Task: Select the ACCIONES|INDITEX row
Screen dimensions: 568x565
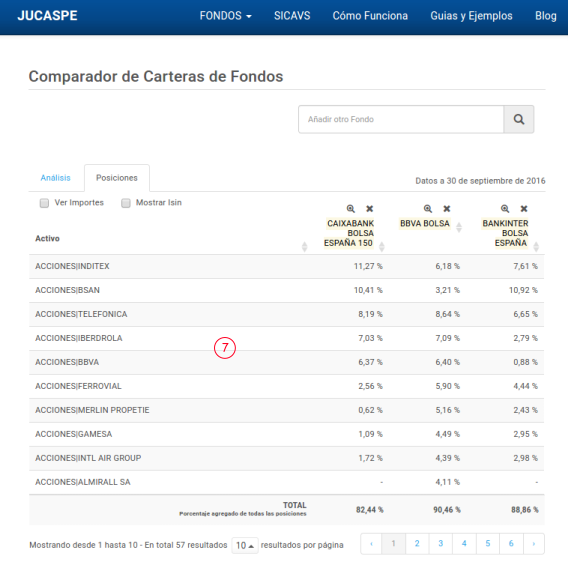Action: pos(287,266)
